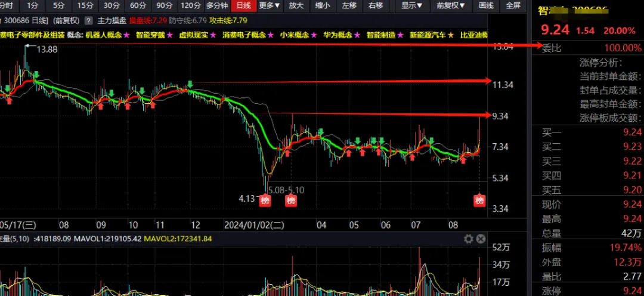This screenshot has height=296, width=644.
Task: Select the 60分 period tab
Action: (138, 5)
